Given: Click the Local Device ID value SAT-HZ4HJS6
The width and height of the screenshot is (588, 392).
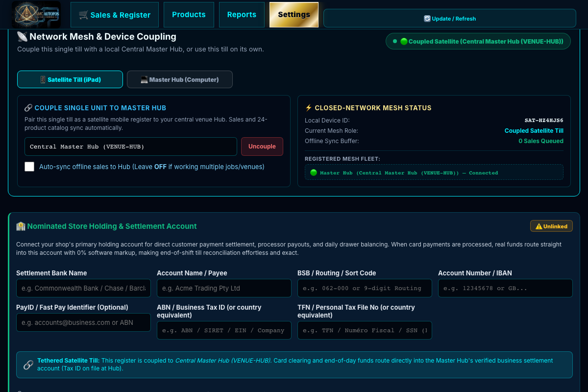Looking at the screenshot, I should [x=544, y=121].
